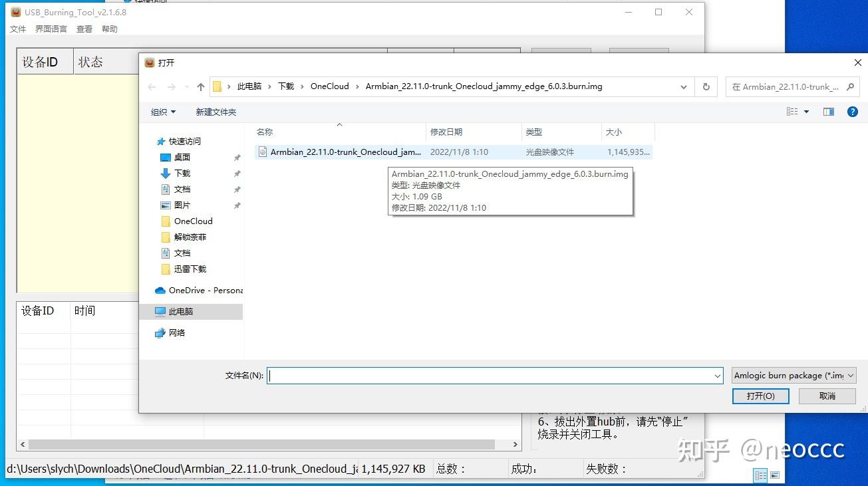
Task: Click the pin icon beside 图片
Action: (237, 205)
